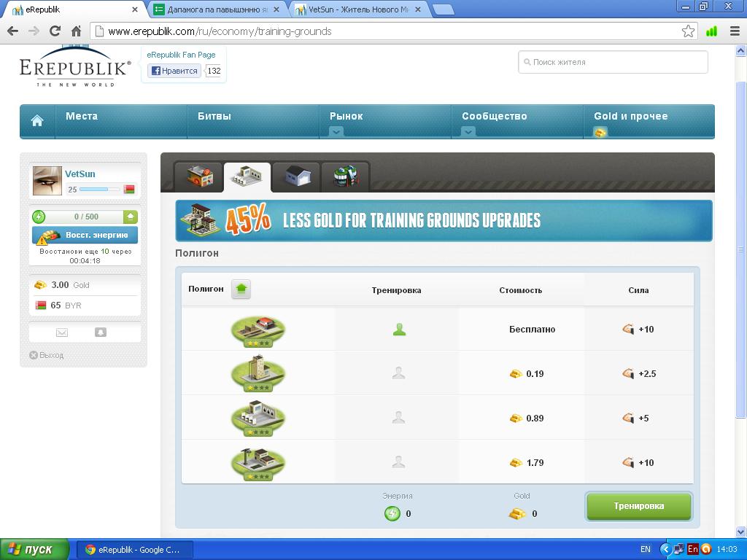Open the Storage warehouse tab icon
The width and height of the screenshot is (747, 560).
296,176
